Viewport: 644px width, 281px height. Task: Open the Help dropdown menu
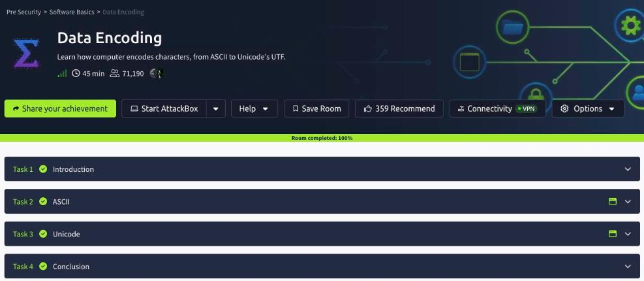click(254, 108)
